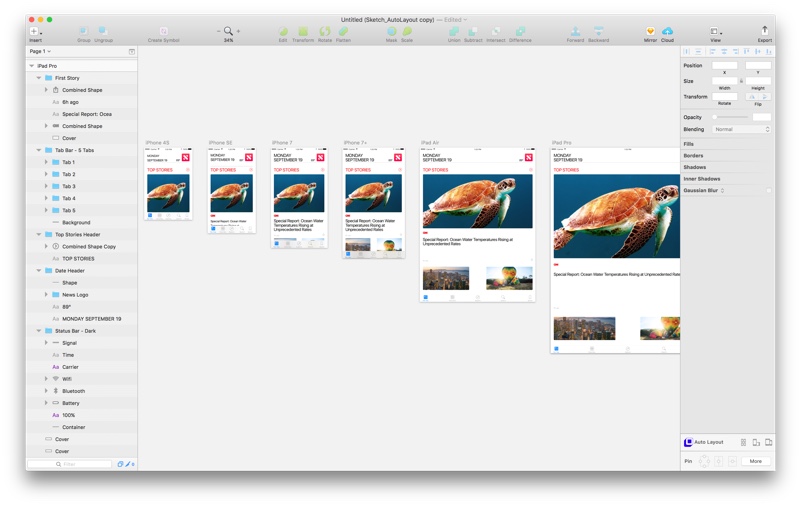Select the Rotate tool
Screen dimensions: 801x507
pyautogui.click(x=325, y=31)
